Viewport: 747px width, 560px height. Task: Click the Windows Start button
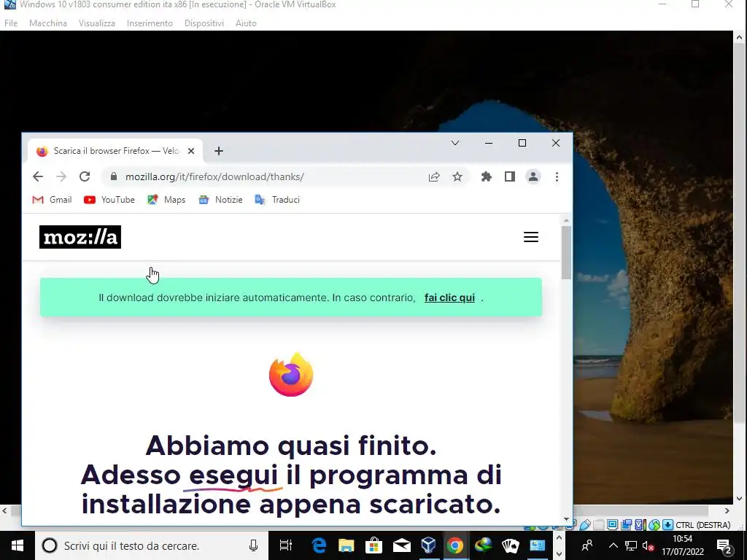point(18,545)
